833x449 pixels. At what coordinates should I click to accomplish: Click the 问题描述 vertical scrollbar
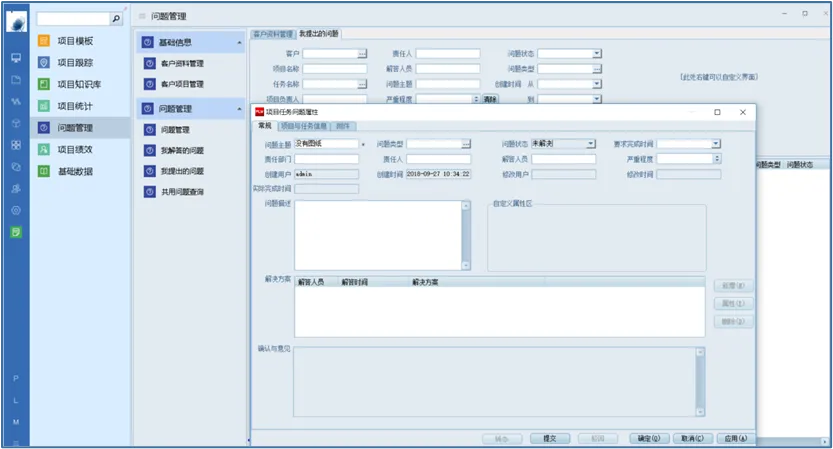(466, 235)
